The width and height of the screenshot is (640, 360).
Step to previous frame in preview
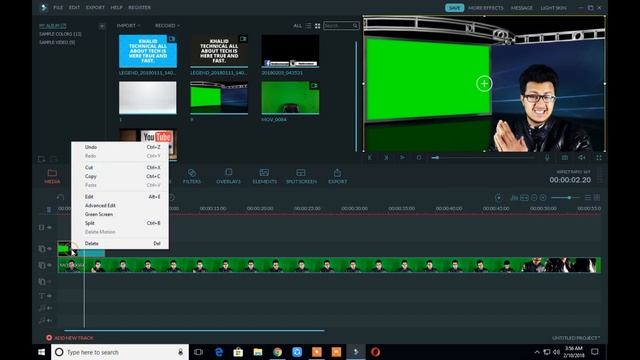[370, 158]
